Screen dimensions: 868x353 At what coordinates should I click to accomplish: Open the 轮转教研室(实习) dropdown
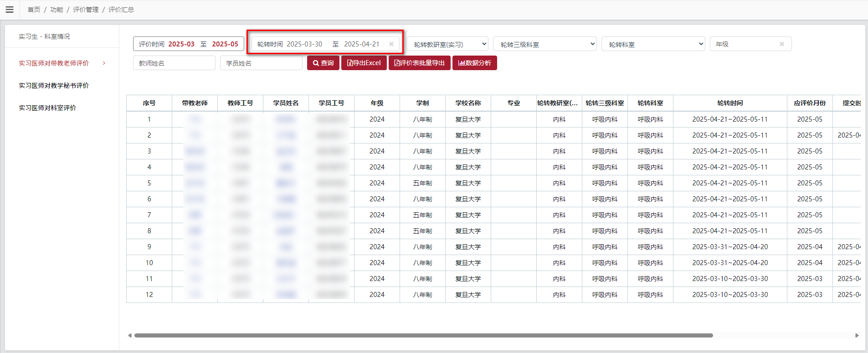coord(447,44)
